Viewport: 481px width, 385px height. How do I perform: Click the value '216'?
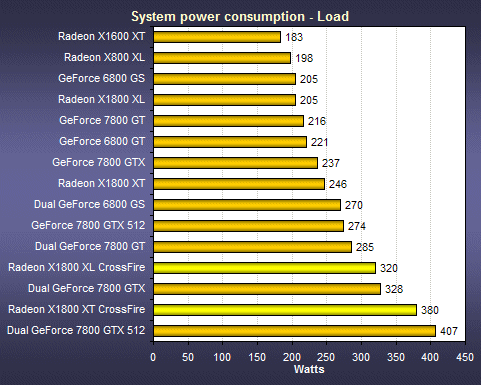[x=317, y=121]
